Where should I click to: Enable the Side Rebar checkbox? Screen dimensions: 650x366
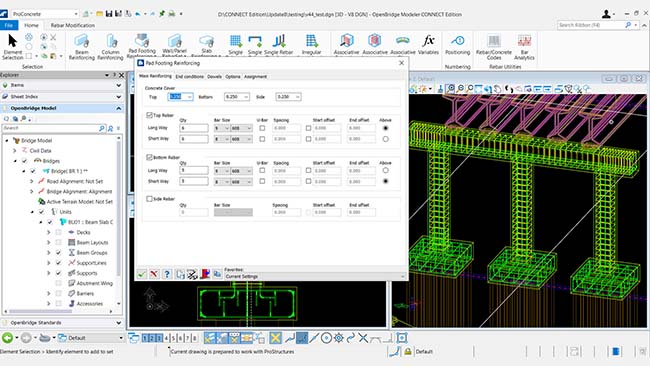tap(149, 199)
